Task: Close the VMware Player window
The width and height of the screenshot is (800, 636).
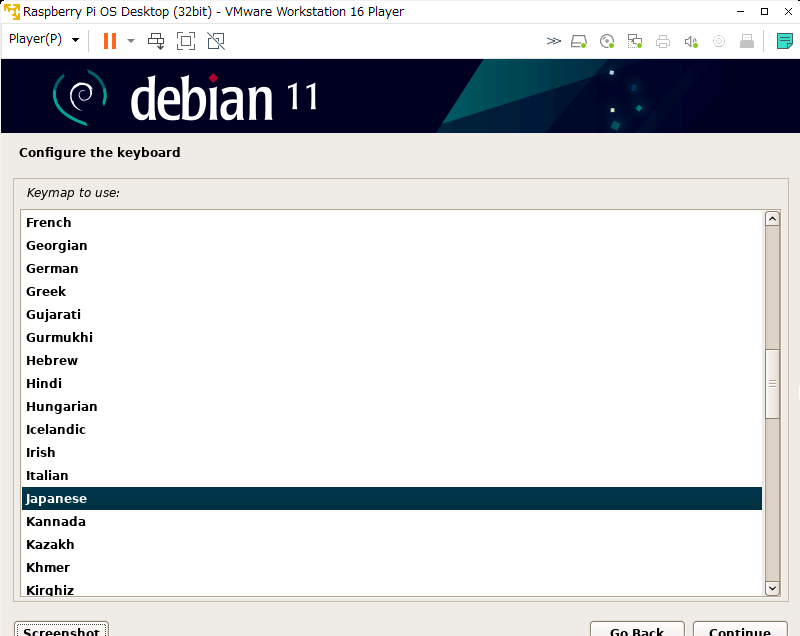Action: click(788, 11)
